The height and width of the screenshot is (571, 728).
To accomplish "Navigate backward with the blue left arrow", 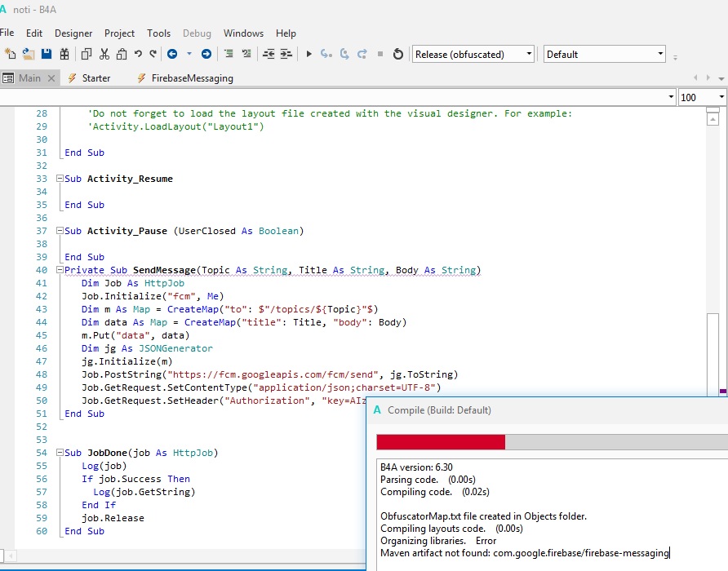I will pyautogui.click(x=172, y=54).
